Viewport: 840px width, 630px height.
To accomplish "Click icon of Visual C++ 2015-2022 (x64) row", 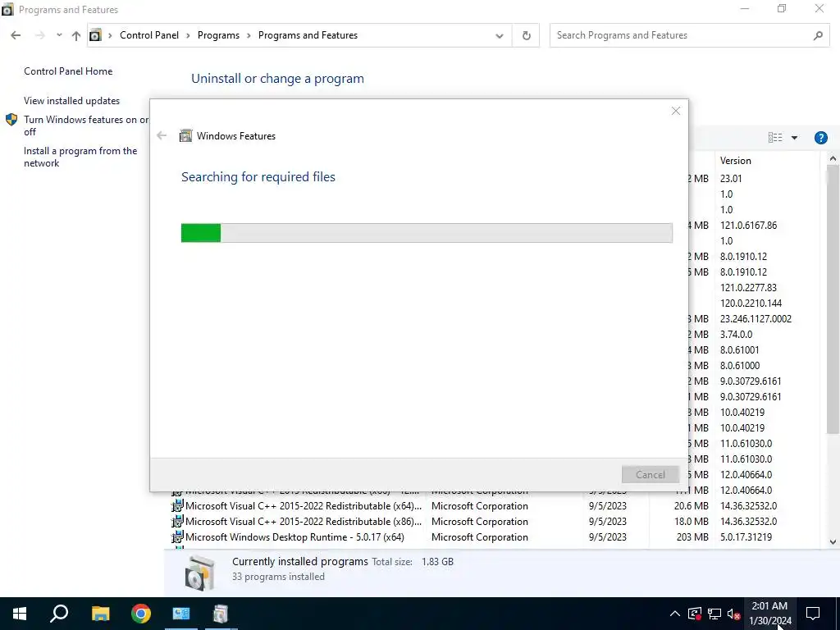I will pyautogui.click(x=177, y=505).
